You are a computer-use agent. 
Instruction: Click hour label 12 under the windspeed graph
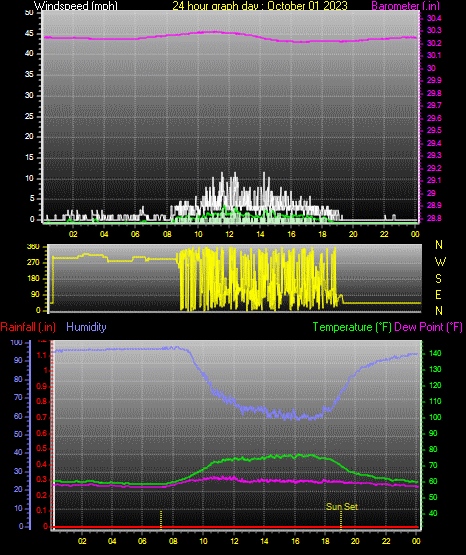point(229,234)
